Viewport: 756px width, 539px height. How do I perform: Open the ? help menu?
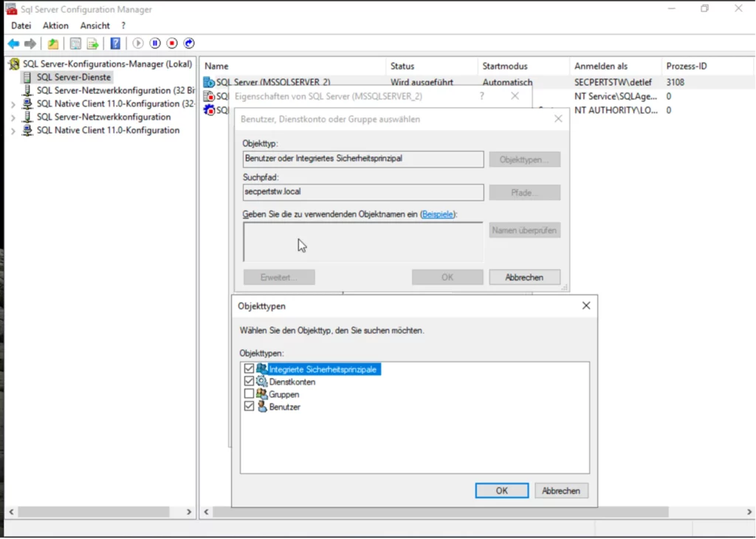123,26
